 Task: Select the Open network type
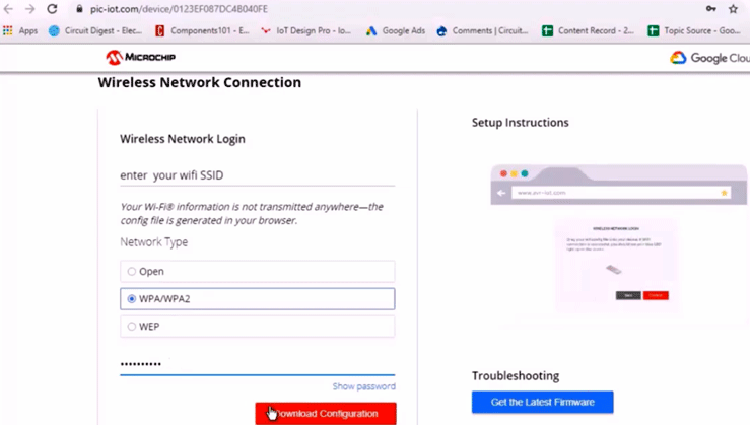(132, 271)
